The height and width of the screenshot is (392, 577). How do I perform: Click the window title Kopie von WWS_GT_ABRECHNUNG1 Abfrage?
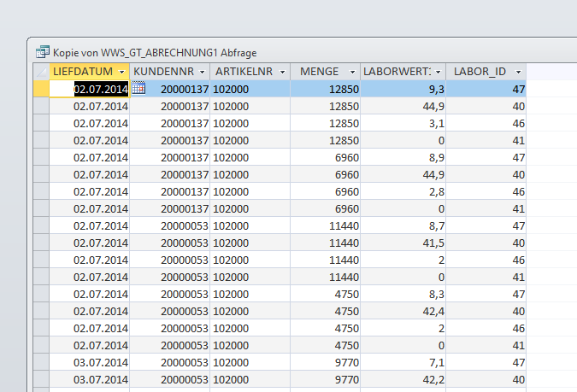155,53
